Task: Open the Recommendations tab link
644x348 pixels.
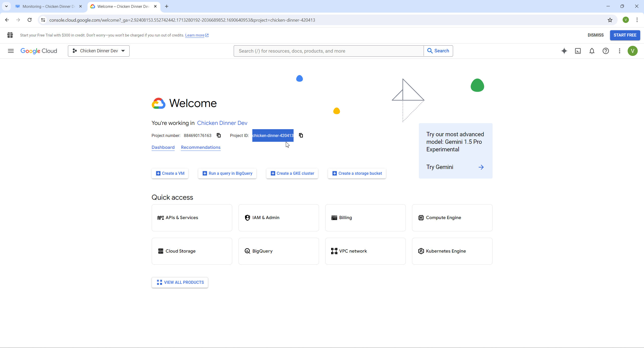Action: pos(200,147)
